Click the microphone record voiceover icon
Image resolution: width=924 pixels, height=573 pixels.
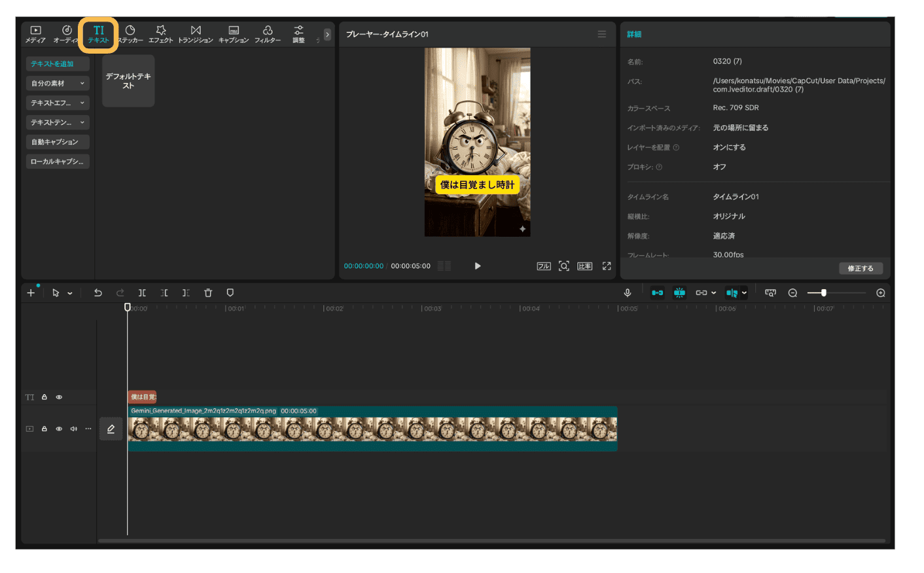pos(628,293)
